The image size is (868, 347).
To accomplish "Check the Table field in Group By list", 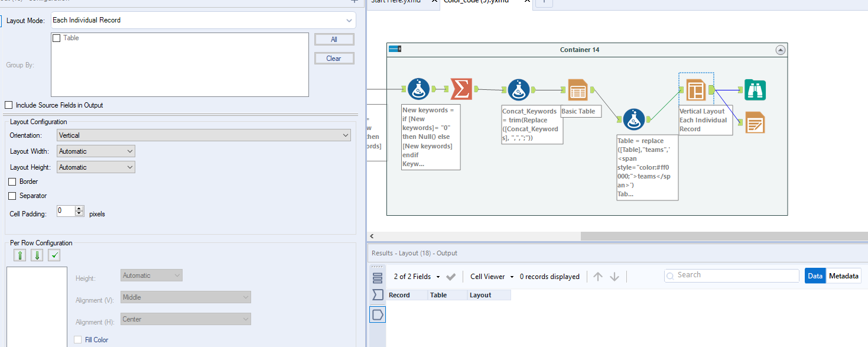I will point(57,38).
